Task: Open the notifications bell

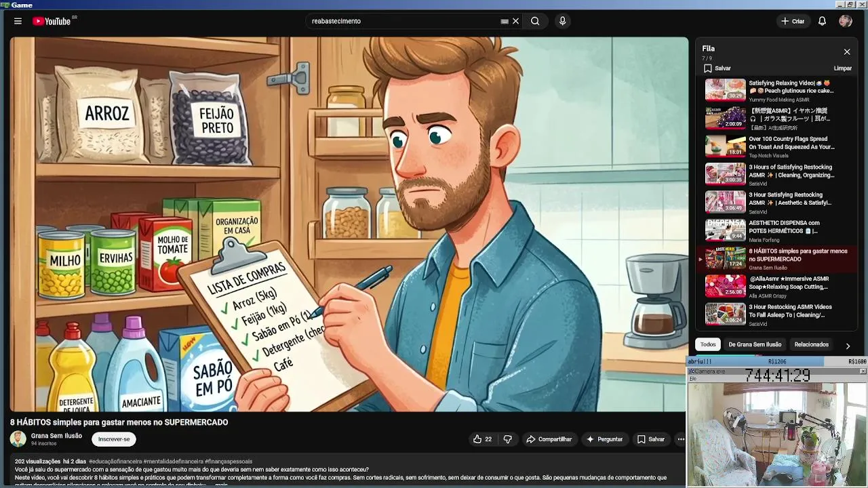Action: coord(822,21)
